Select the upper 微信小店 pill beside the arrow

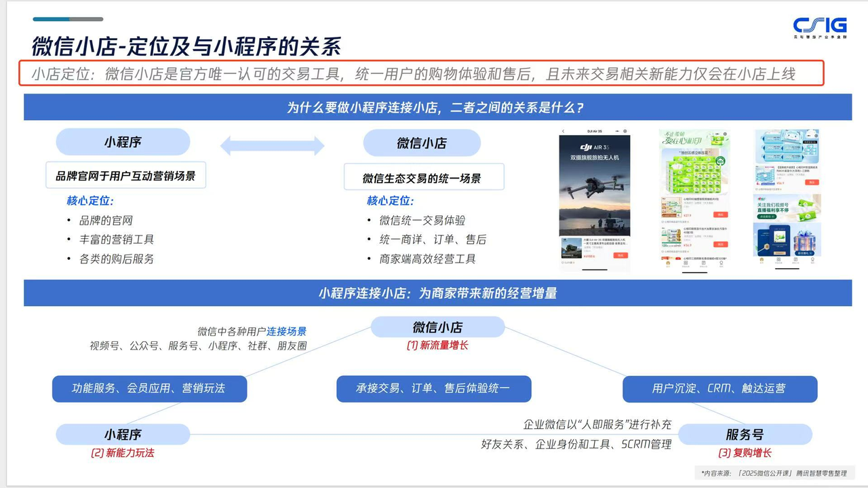coord(422,143)
